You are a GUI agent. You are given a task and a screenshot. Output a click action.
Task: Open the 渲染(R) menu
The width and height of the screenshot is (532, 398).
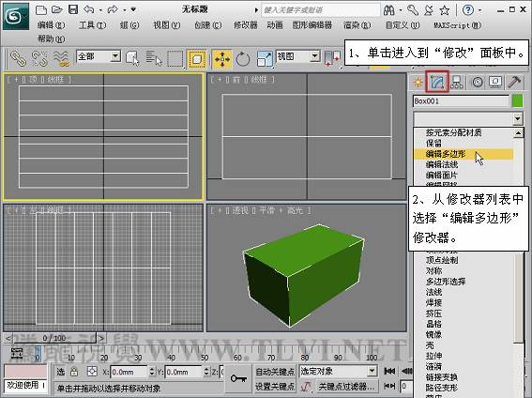click(x=357, y=25)
